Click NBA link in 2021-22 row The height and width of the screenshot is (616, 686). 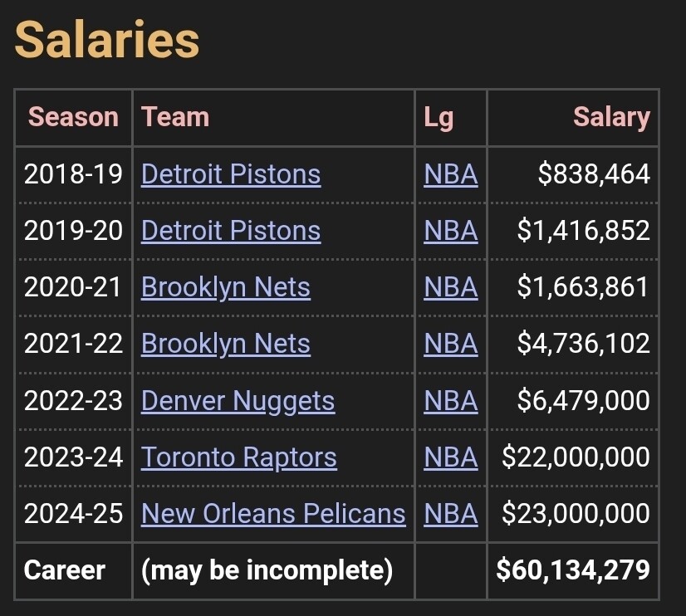(x=450, y=344)
